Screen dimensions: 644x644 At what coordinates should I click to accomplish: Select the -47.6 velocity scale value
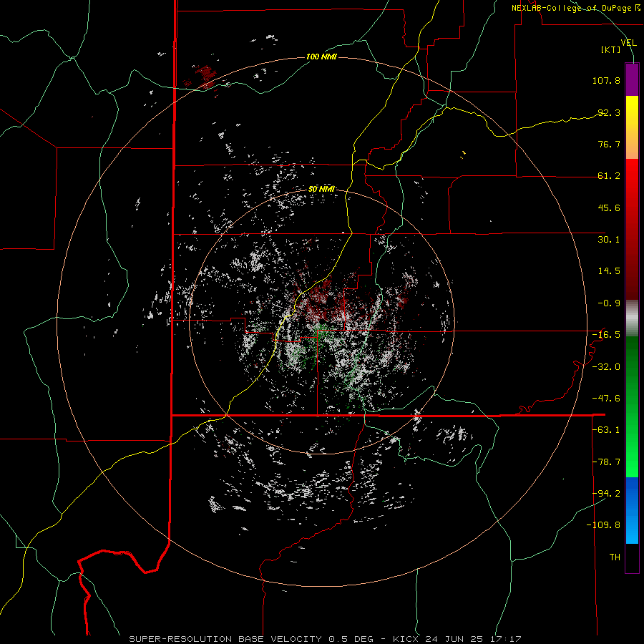pyautogui.click(x=606, y=399)
